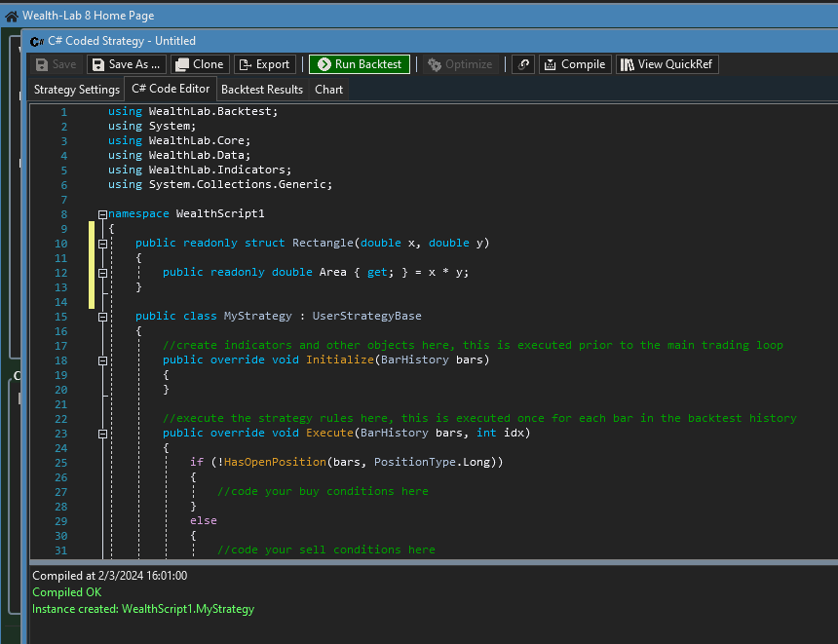Collapse the Execute method block

point(102,434)
